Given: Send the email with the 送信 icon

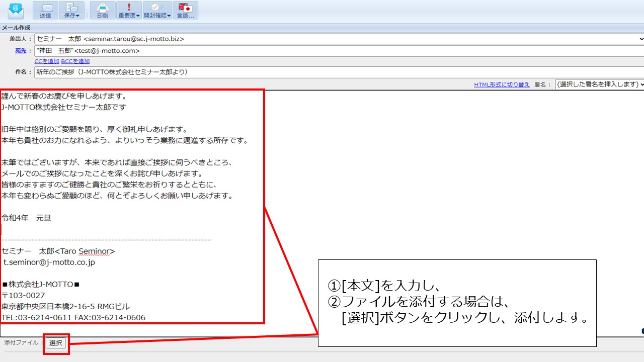Looking at the screenshot, I should pos(45,11).
